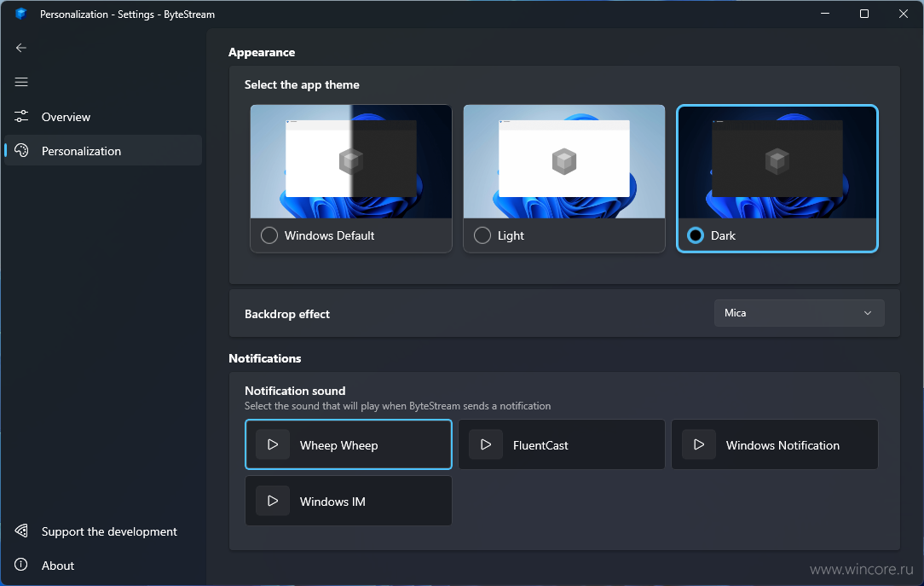The width and height of the screenshot is (924, 586).
Task: Play the Windows IM sound preview
Action: pos(273,501)
